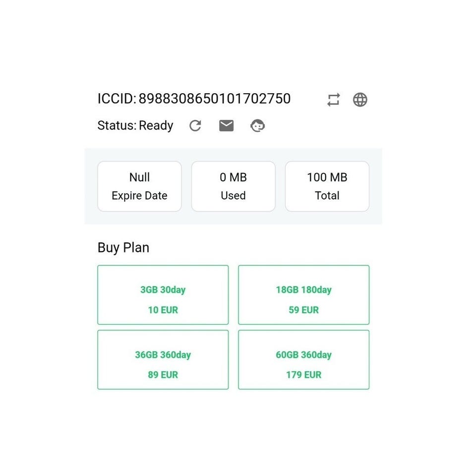Viewport: 476px width, 476px height.
Task: Select the 3GB 30day plan
Action: tap(163, 295)
